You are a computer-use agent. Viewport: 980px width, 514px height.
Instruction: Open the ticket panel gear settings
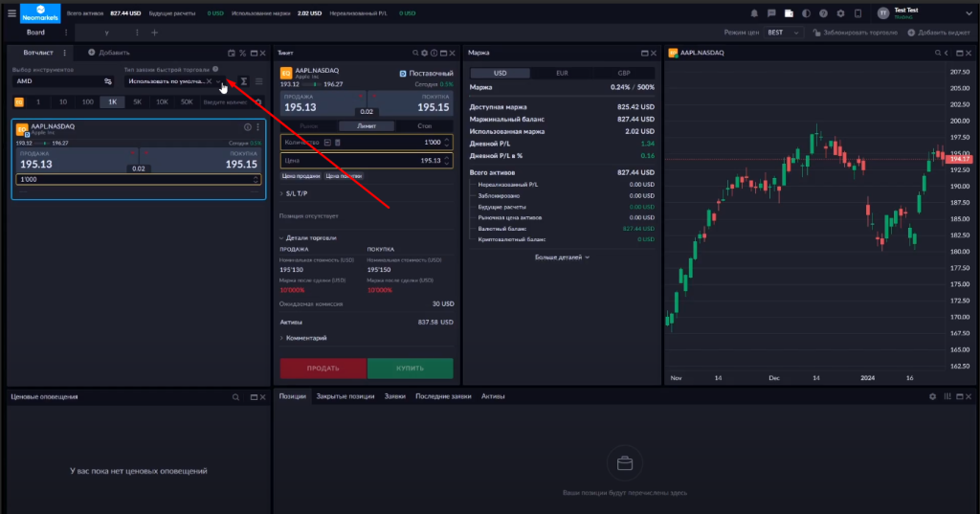click(424, 54)
